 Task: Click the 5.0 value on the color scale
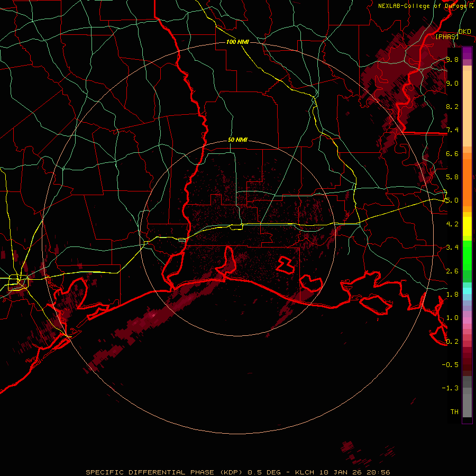click(x=452, y=200)
